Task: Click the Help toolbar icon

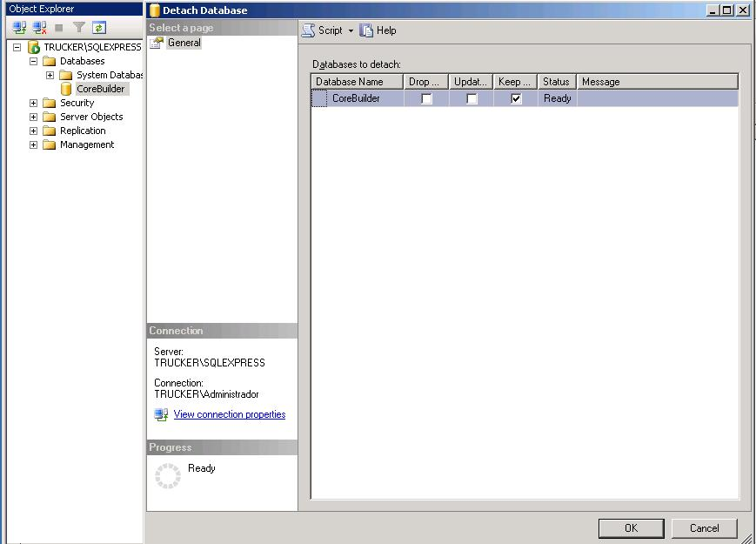Action: (x=366, y=30)
